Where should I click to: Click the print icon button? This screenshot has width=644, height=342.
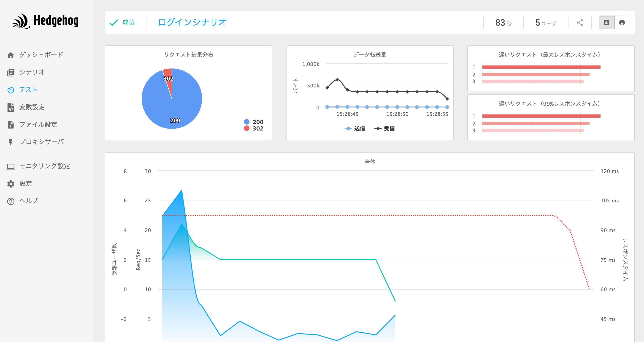click(622, 22)
